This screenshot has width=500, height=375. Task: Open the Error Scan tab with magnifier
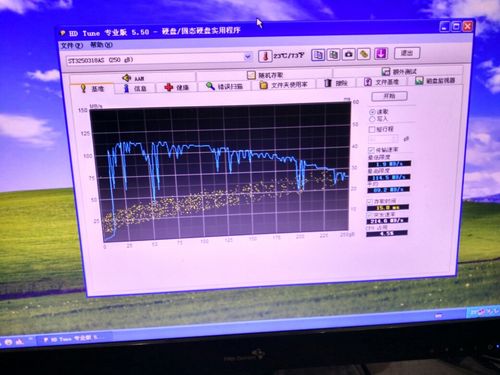click(224, 86)
